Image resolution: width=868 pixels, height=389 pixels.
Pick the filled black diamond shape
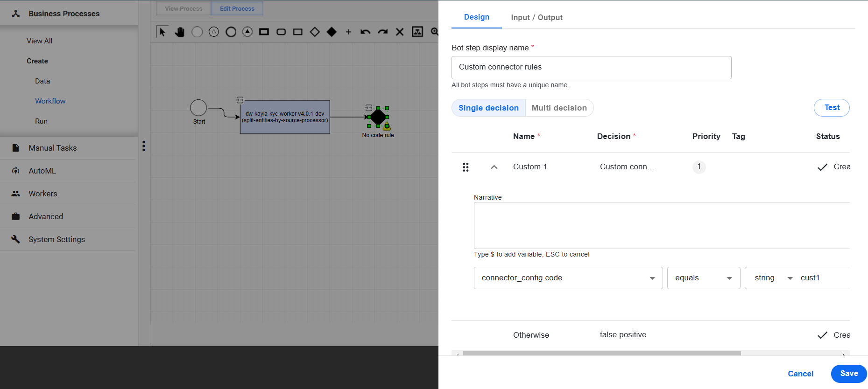[x=332, y=32]
